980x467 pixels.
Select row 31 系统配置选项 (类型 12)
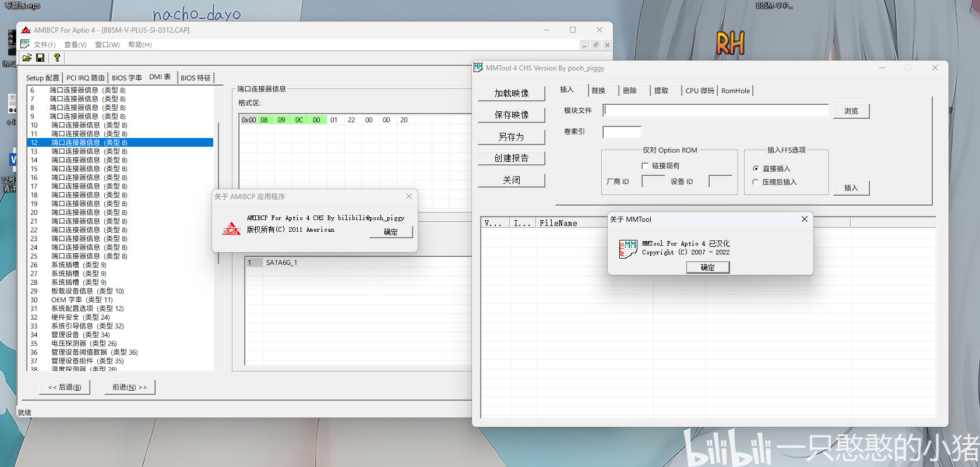pyautogui.click(x=120, y=309)
